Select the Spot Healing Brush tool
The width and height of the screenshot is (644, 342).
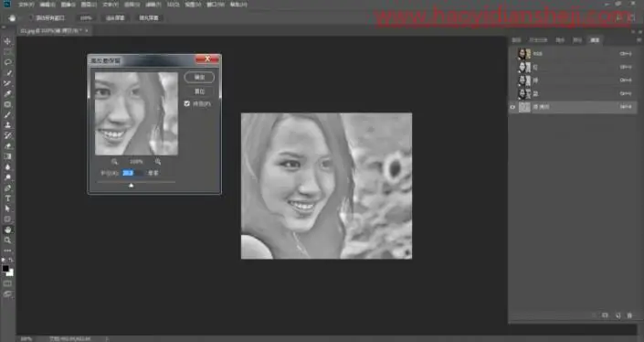click(x=7, y=104)
